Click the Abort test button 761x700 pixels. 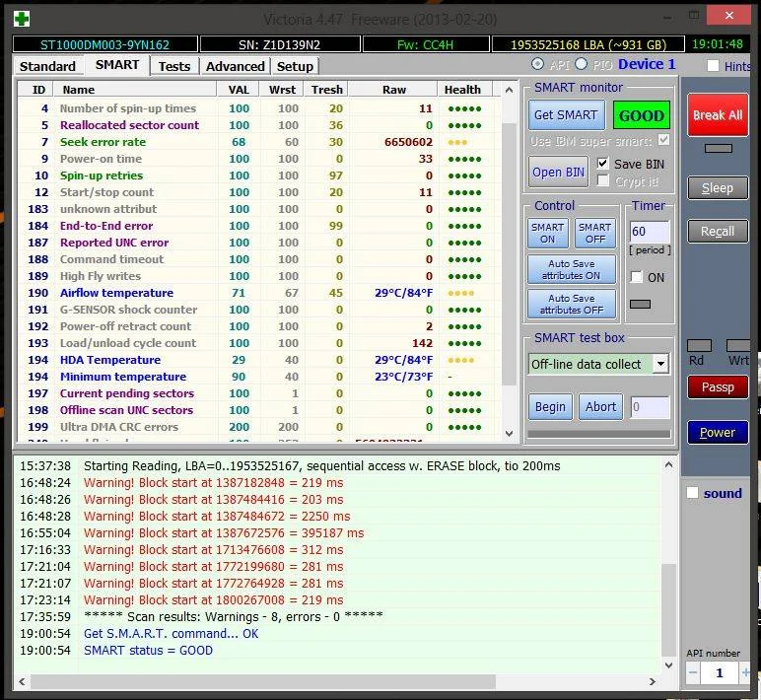click(600, 407)
